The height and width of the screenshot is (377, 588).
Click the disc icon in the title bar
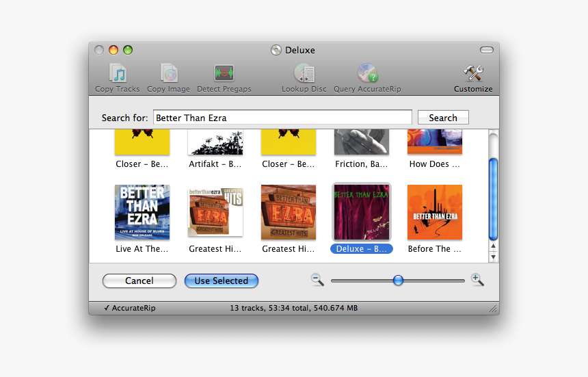coord(276,50)
